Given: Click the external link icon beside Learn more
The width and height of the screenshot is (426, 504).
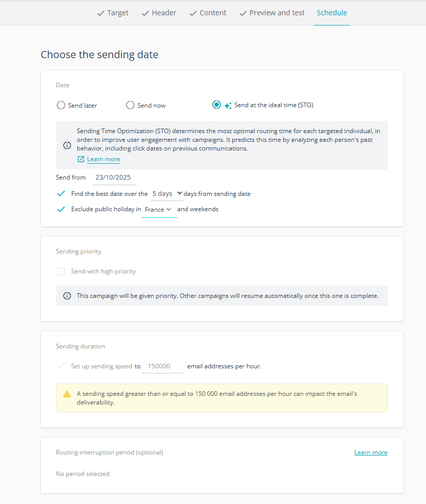Looking at the screenshot, I should coord(81,159).
